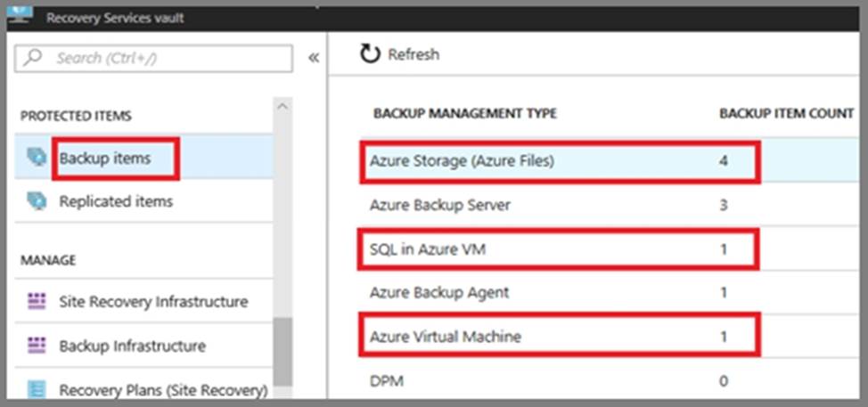Collapse the sidebar with the double chevron
Viewport: 868px width, 407px height.
314,58
